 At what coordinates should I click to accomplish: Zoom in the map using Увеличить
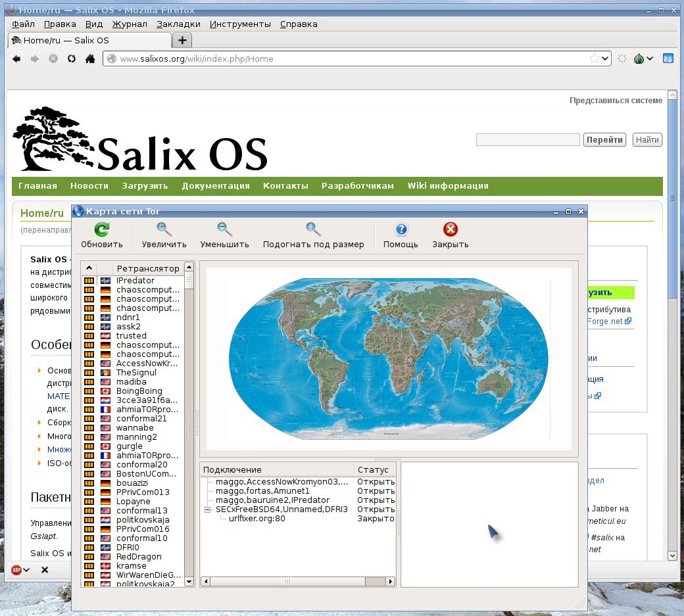(x=164, y=235)
